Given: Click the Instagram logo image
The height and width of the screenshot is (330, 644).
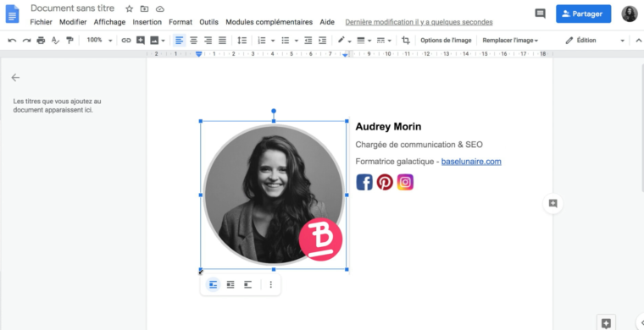Looking at the screenshot, I should pyautogui.click(x=405, y=182).
